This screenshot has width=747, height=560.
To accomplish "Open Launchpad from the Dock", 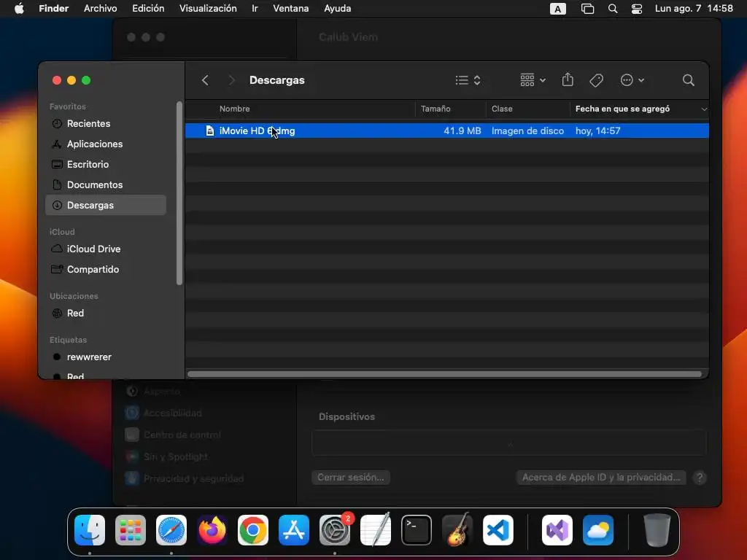I will [x=131, y=530].
